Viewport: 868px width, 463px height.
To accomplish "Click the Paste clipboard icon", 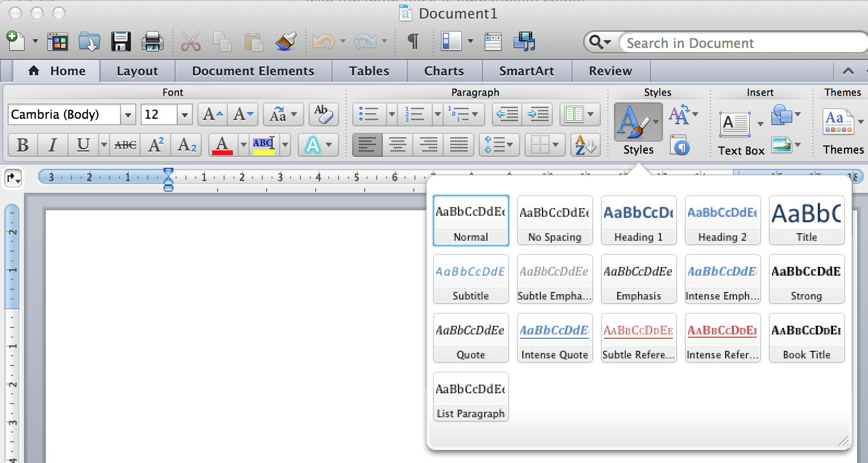I will [x=254, y=41].
